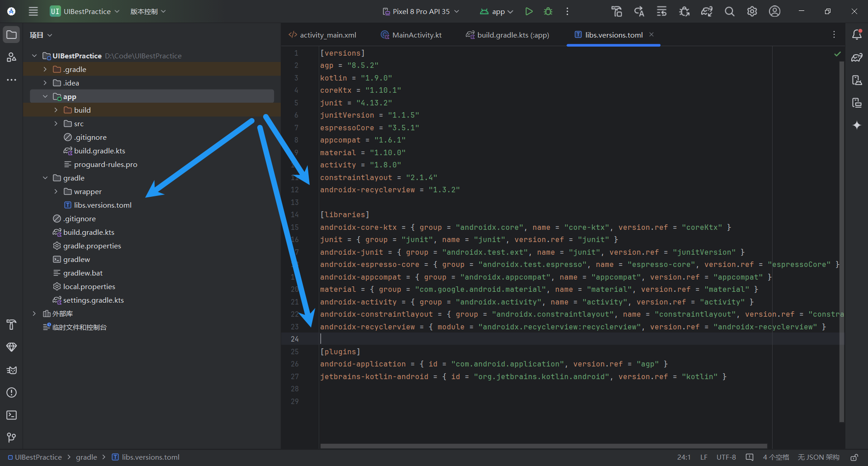This screenshot has height=466, width=868.
Task: Open the Gemini sparkle icon
Action: (x=857, y=125)
